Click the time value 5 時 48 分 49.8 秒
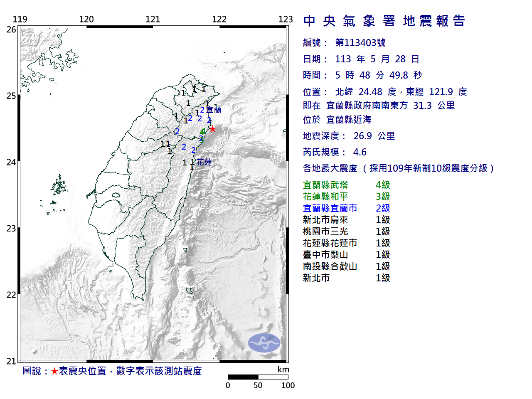 [x=378, y=75]
